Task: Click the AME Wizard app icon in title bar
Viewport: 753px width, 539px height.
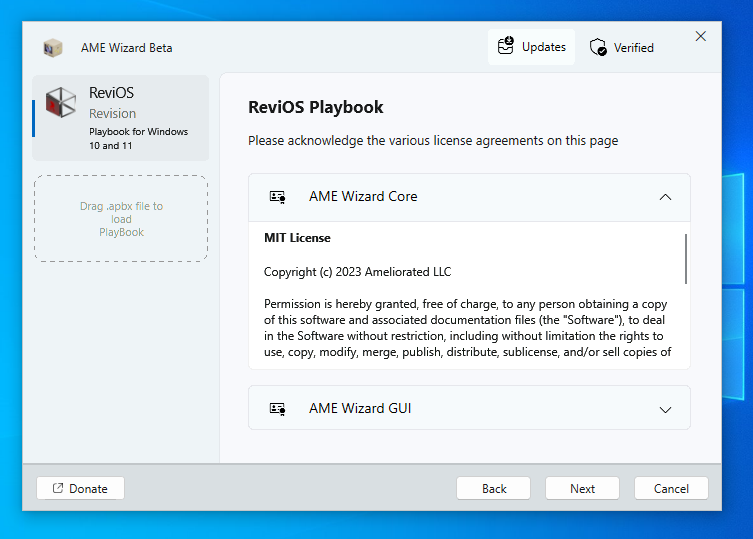Action: (x=53, y=48)
